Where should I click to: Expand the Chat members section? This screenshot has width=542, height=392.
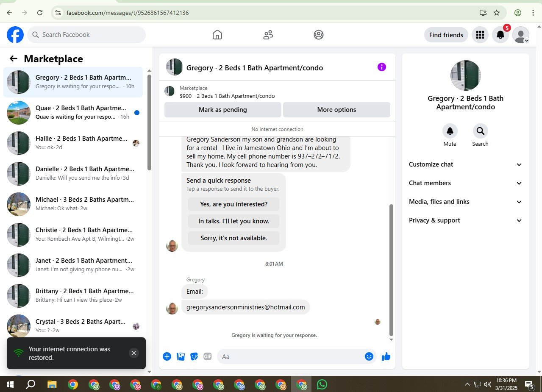pyautogui.click(x=466, y=183)
